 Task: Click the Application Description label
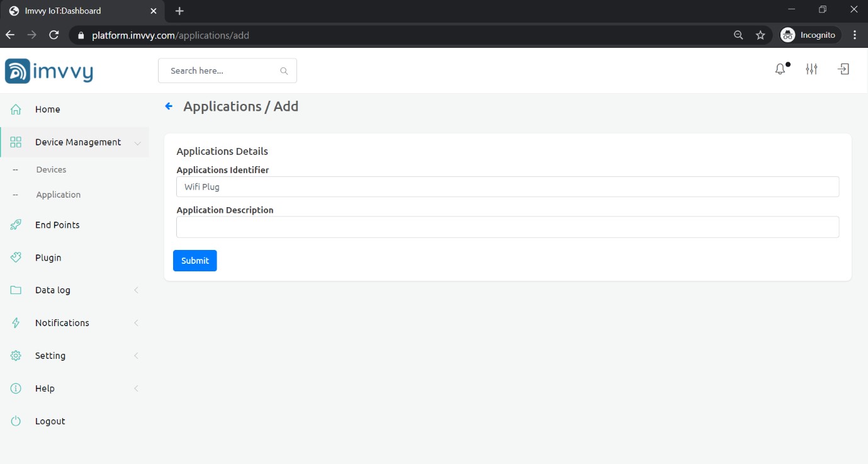[225, 210]
